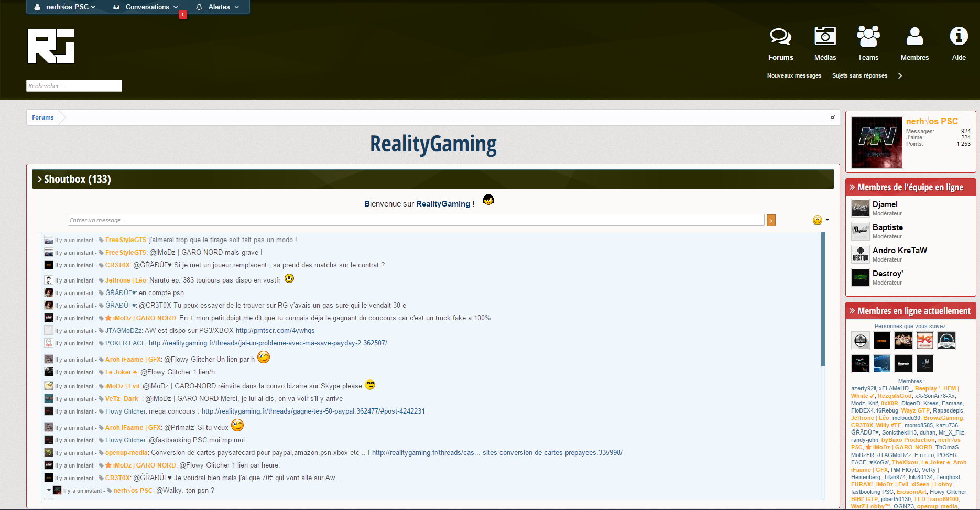Viewport: 980px width, 510px height.
Task: Send the shoutbox message with the orange arrow
Action: [771, 220]
